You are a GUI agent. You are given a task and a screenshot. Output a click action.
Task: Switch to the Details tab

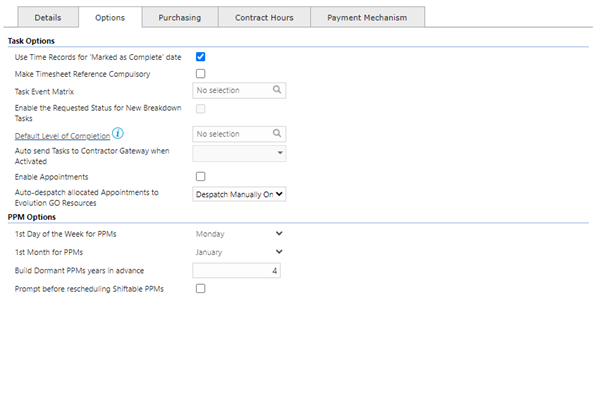click(48, 18)
